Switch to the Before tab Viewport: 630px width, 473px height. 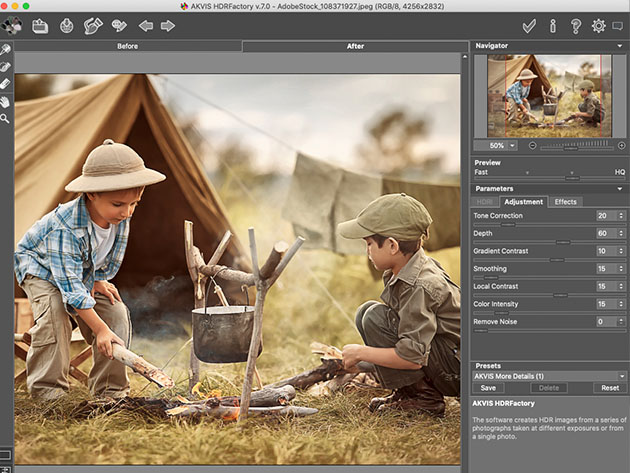[x=127, y=46]
